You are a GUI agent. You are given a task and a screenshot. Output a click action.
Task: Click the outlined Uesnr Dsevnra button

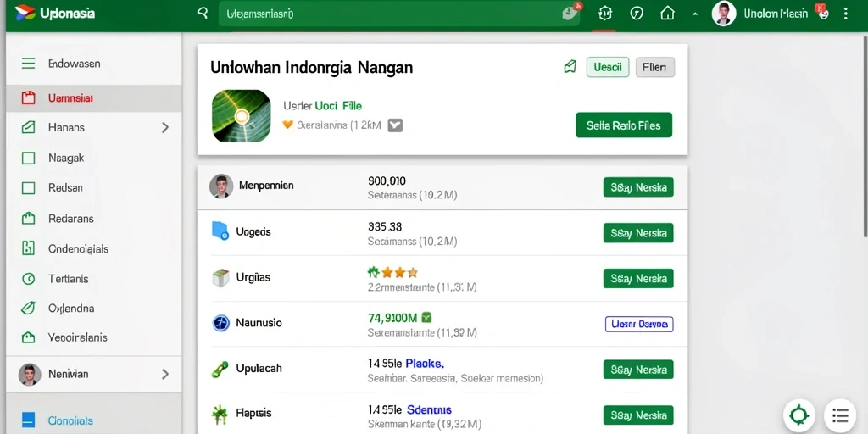(639, 324)
